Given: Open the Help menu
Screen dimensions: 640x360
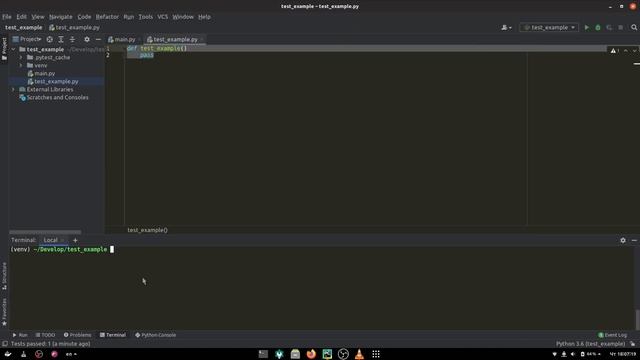Looking at the screenshot, I should (x=204, y=17).
